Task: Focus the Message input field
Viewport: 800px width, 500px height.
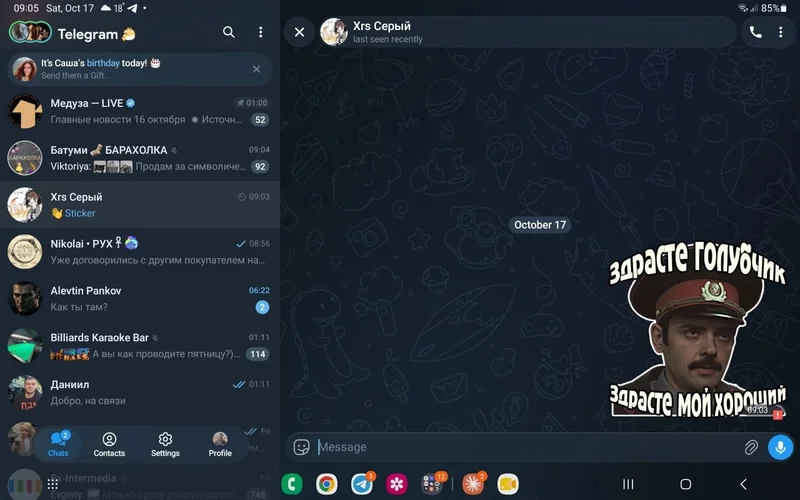Action: pos(528,447)
